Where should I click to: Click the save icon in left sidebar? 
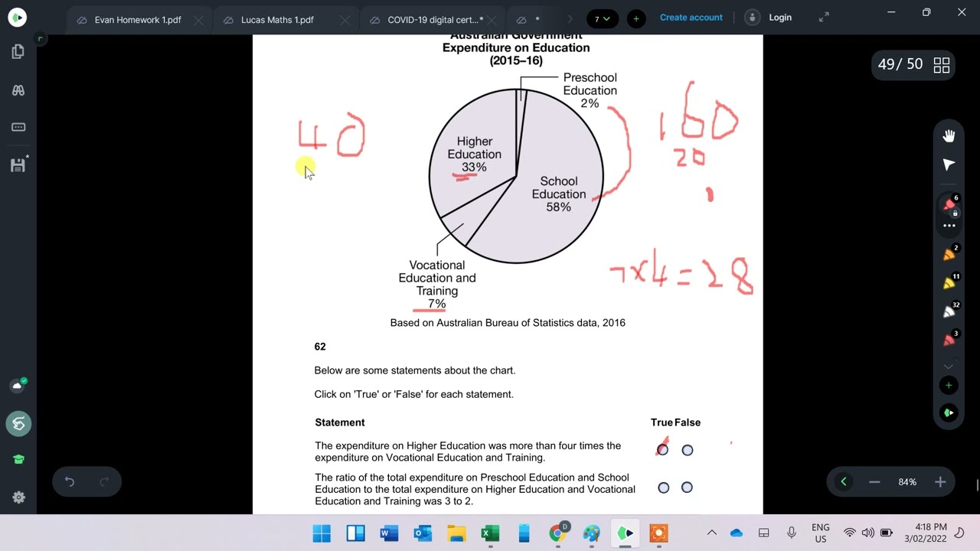tap(19, 164)
